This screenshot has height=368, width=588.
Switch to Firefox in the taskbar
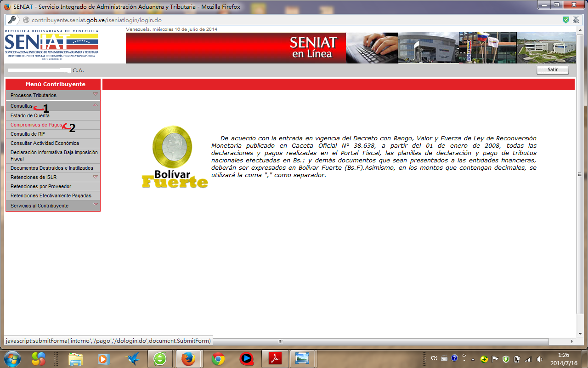187,359
